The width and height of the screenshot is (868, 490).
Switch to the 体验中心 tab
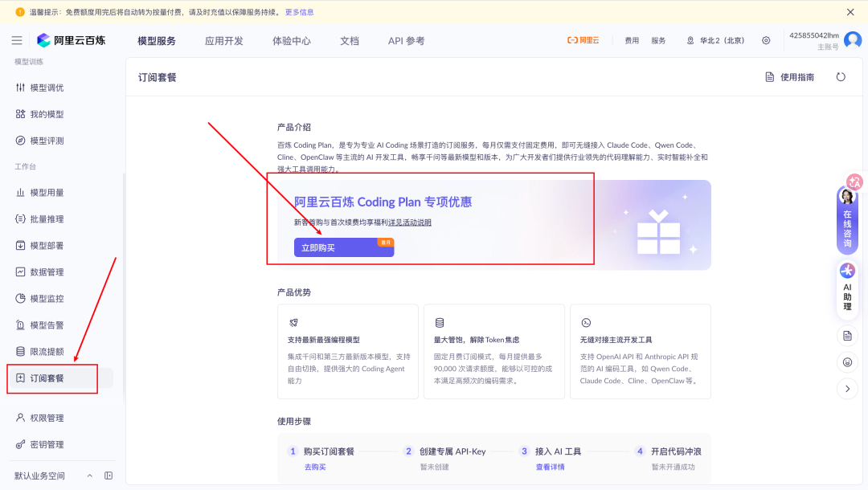click(x=290, y=39)
